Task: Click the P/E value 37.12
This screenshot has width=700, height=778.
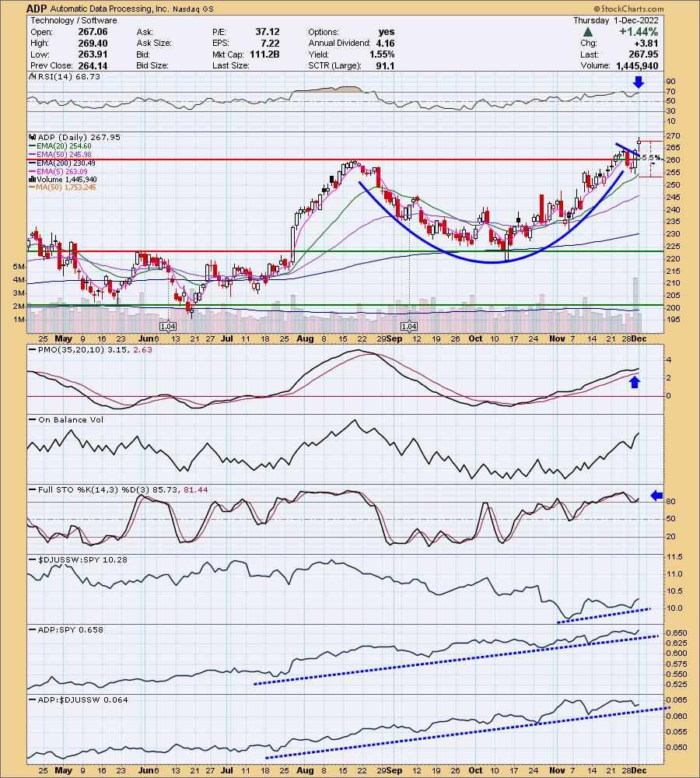Action: tap(268, 32)
